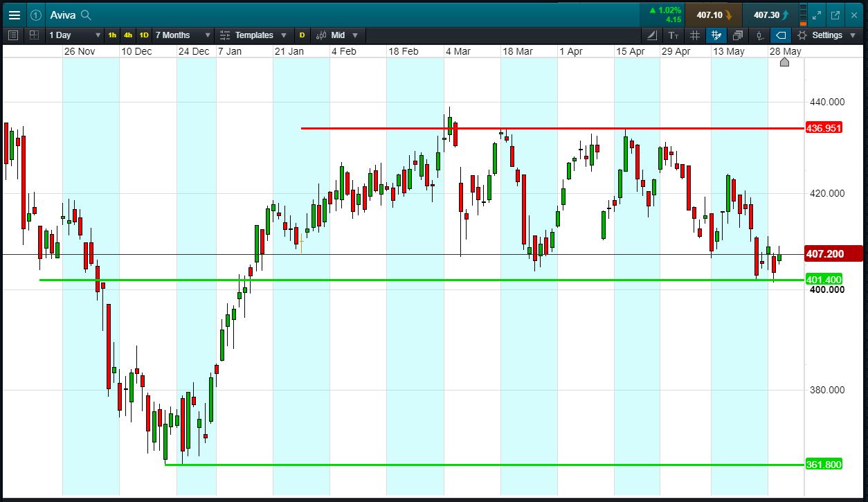Click the dashed-square layout icon

click(x=34, y=35)
